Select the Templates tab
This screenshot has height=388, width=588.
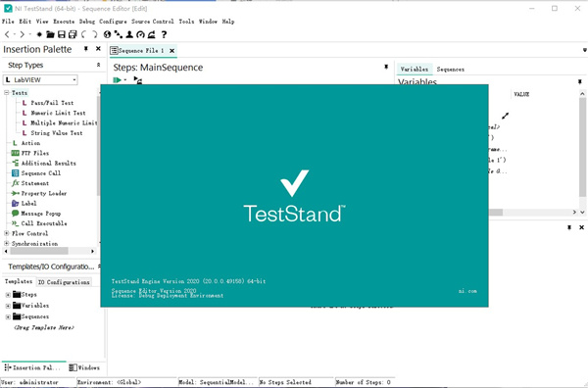pyautogui.click(x=19, y=281)
